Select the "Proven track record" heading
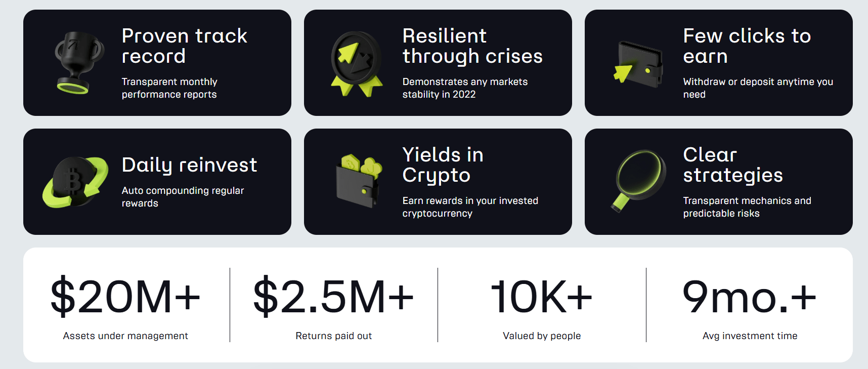 tap(184, 46)
